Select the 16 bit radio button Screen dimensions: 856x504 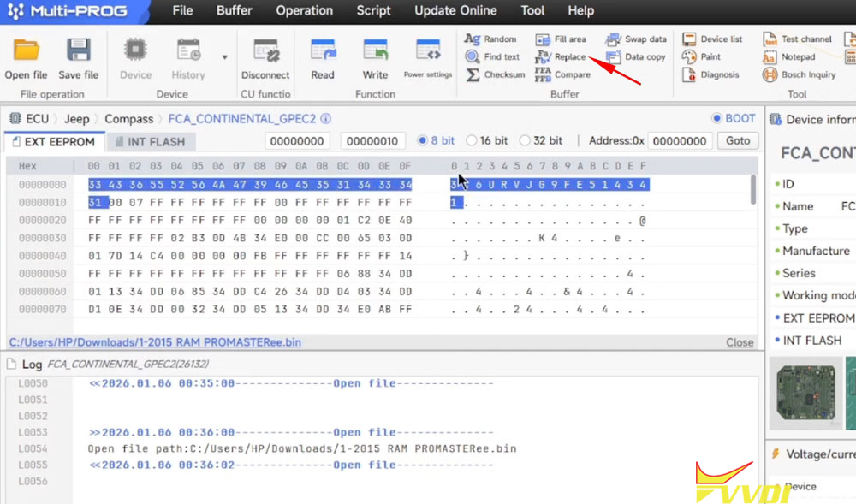tap(470, 140)
